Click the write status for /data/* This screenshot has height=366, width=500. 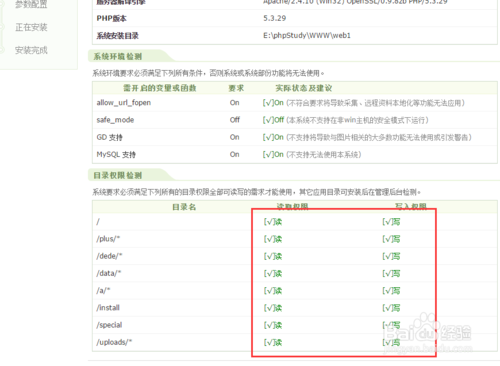click(x=391, y=274)
